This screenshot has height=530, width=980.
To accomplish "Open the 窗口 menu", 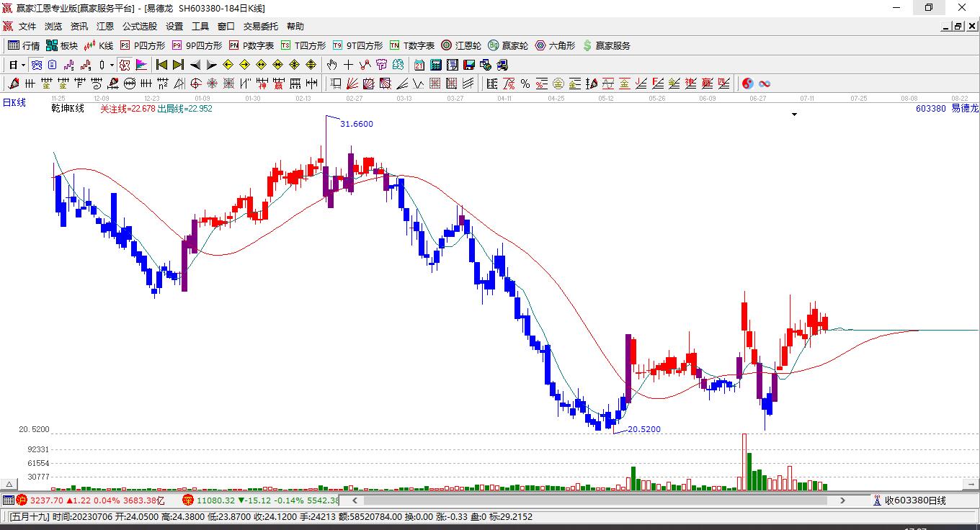I will (x=226, y=27).
